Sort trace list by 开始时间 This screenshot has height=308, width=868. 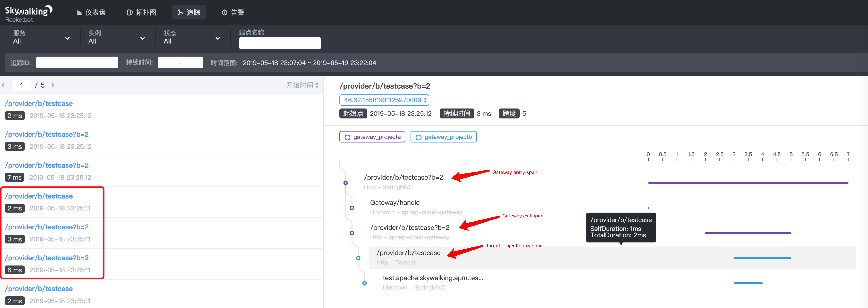(x=302, y=85)
